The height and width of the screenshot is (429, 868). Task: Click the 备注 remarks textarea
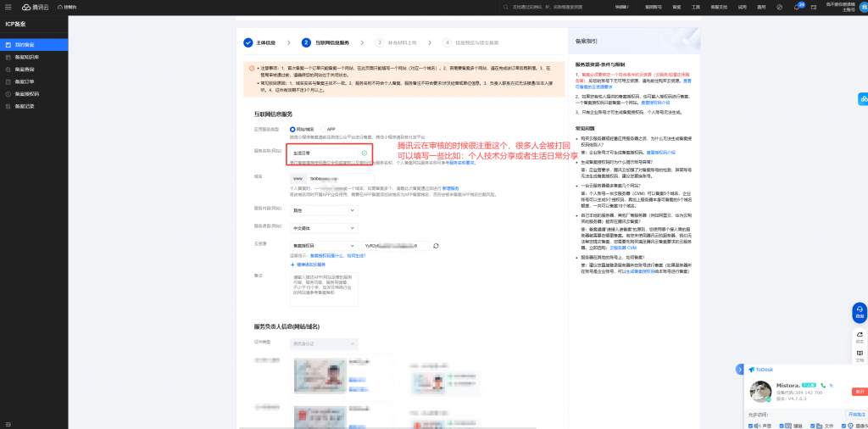click(x=324, y=289)
